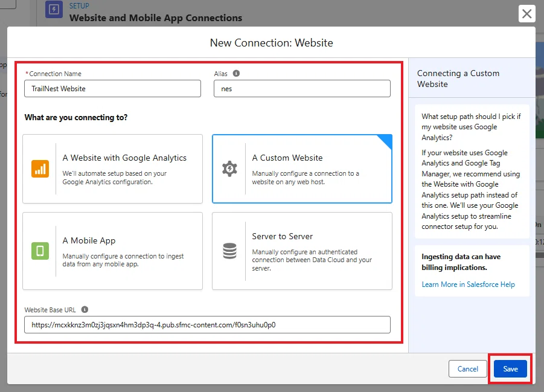
Task: Choose Server to Server connection type
Action: 302,251
